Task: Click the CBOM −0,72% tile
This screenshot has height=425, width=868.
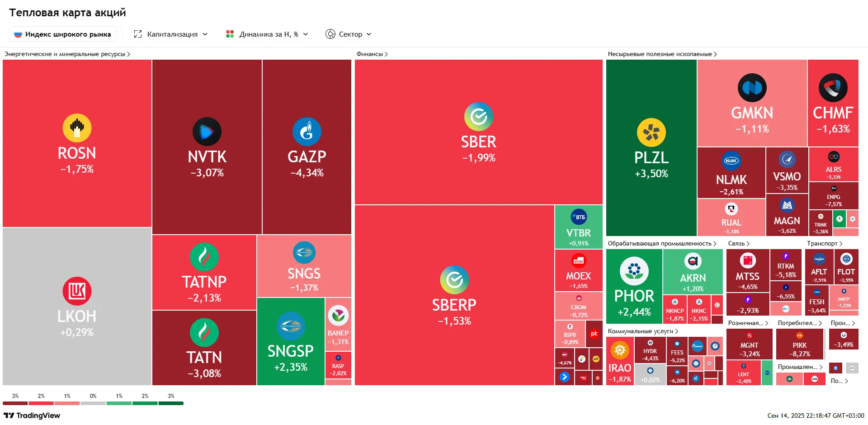Action: click(579, 306)
